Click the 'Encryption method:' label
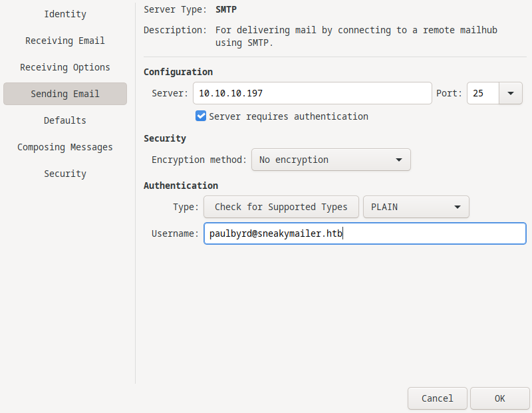Viewport: 532px width, 413px height. (x=199, y=160)
